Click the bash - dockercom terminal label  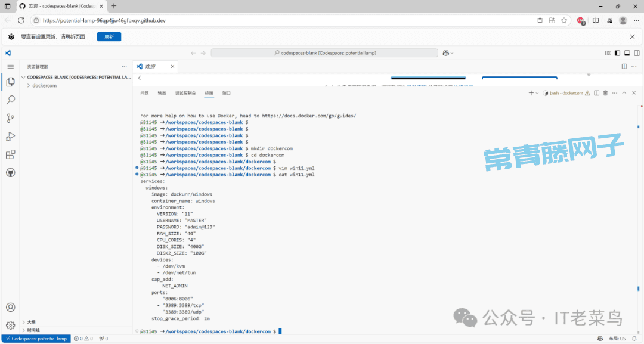coord(566,93)
